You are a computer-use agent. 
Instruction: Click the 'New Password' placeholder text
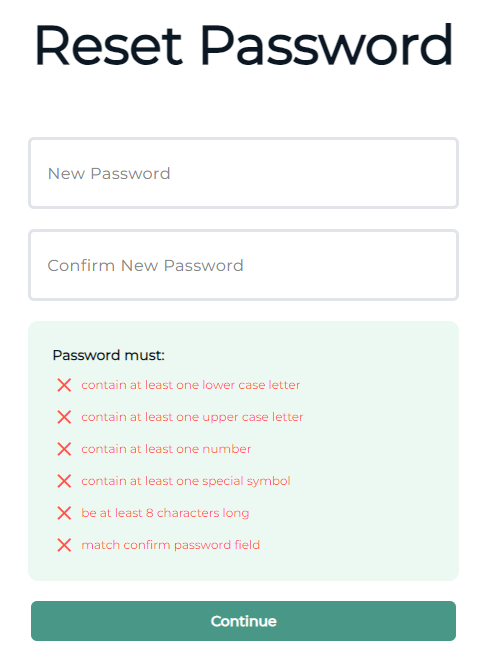109,174
